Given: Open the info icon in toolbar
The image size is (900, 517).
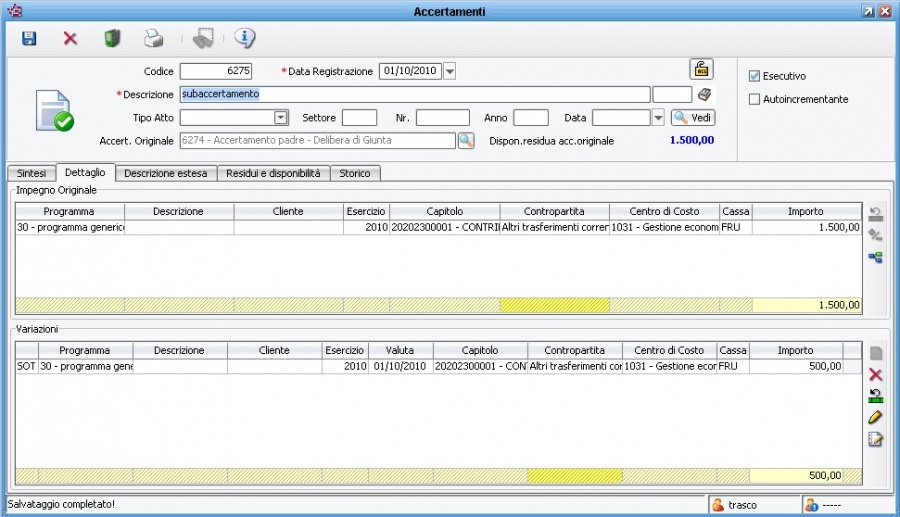Looking at the screenshot, I should coord(244,38).
